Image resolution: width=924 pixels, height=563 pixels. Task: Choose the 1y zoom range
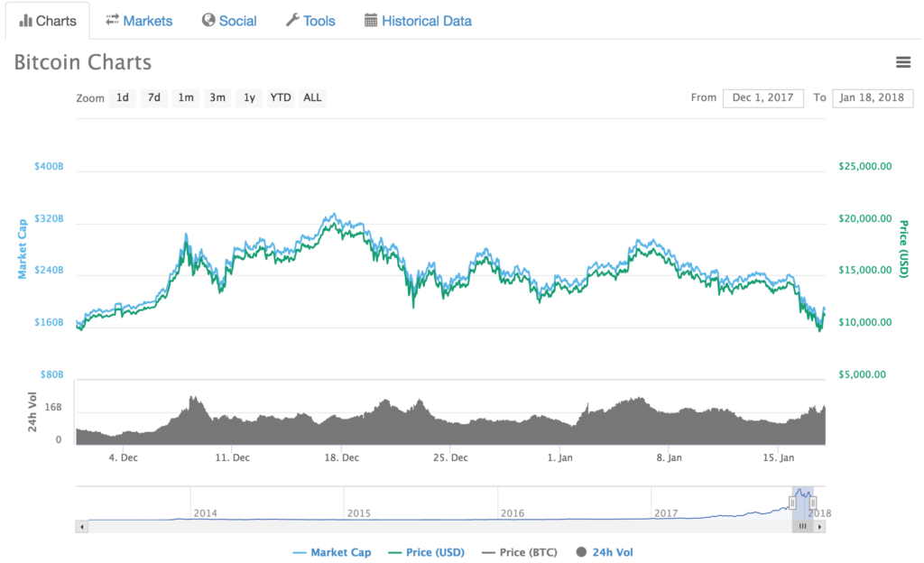pos(249,97)
